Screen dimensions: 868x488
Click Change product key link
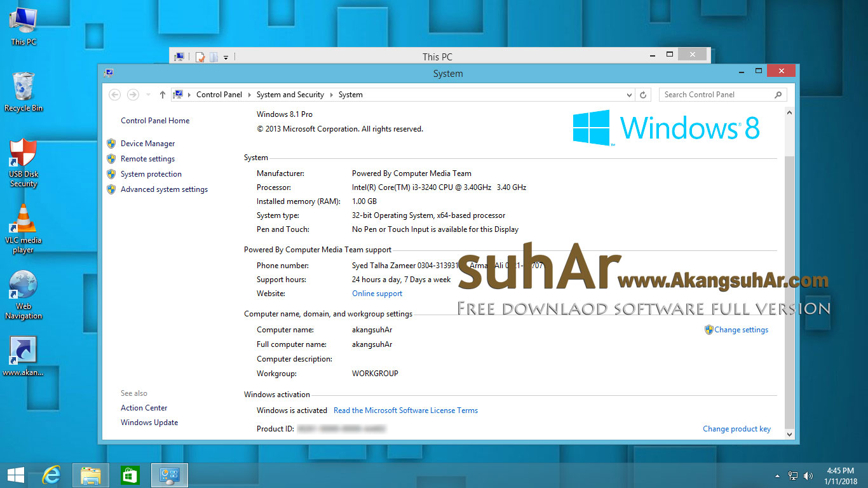click(x=736, y=429)
